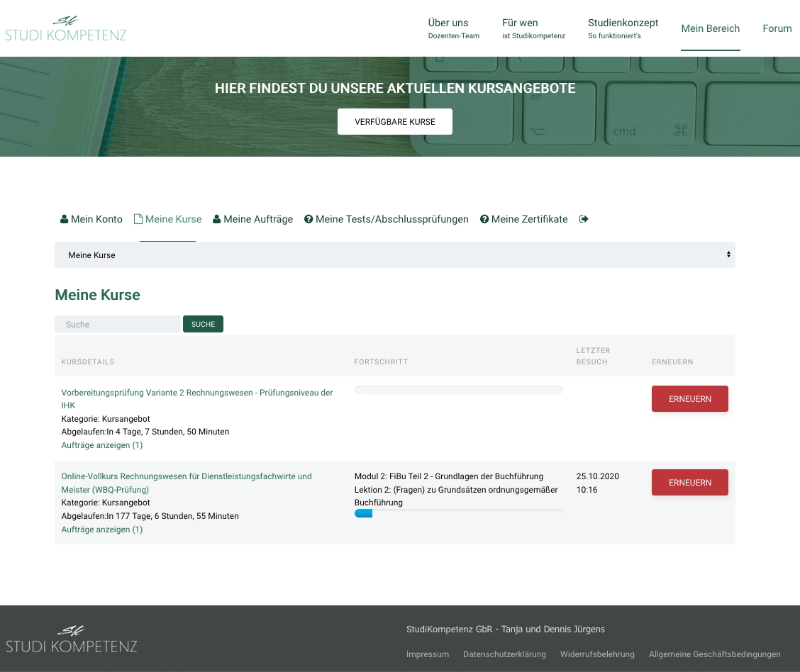Click the Online-Vollkurs progress bar
This screenshot has width=800, height=672.
point(458,513)
